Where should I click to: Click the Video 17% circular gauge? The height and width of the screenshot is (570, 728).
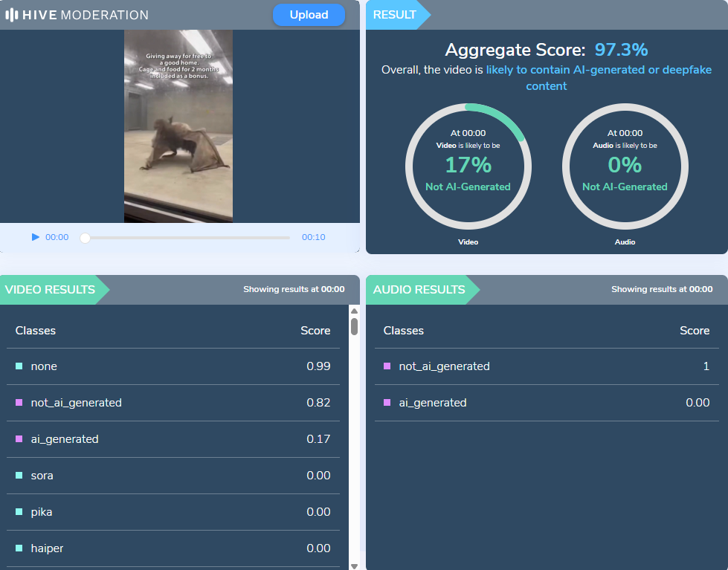[468, 166]
